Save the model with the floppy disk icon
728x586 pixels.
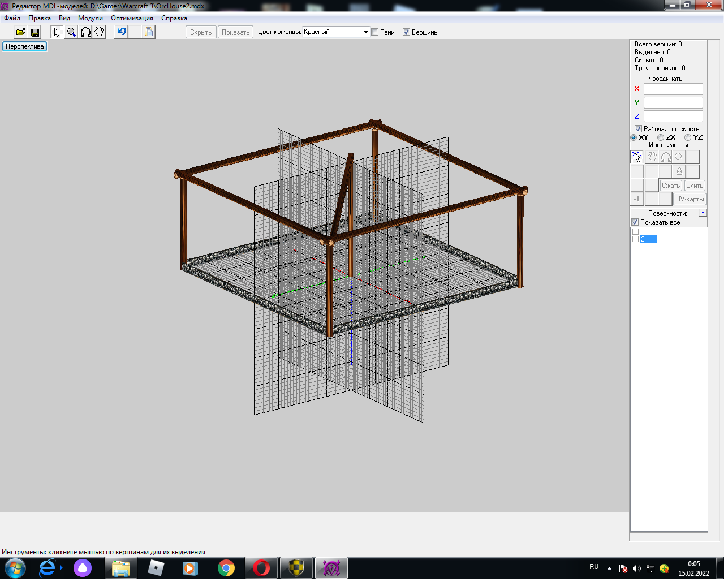point(35,32)
